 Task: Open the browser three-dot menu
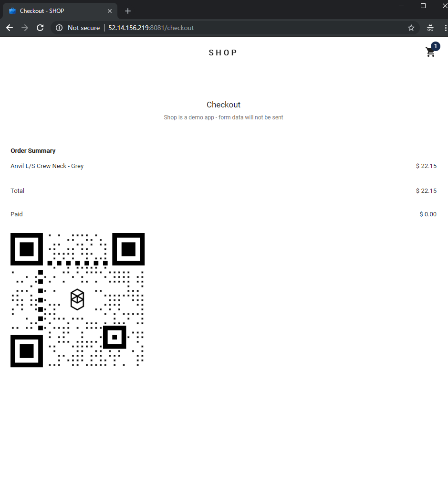446,28
